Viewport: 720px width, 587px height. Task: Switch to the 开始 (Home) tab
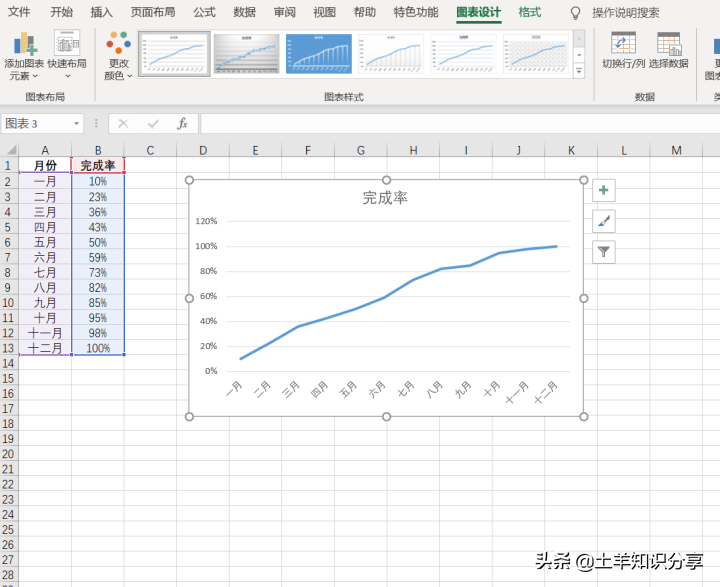(x=61, y=12)
